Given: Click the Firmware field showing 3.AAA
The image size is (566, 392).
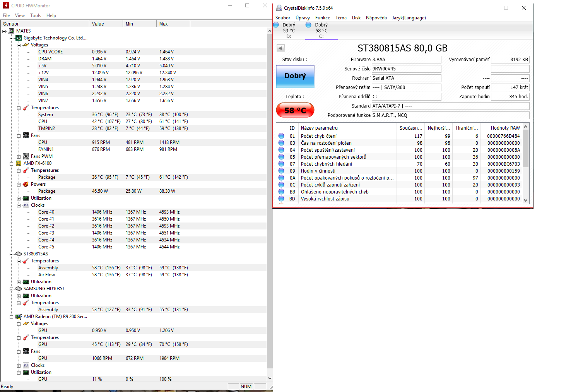Looking at the screenshot, I should click(406, 60).
